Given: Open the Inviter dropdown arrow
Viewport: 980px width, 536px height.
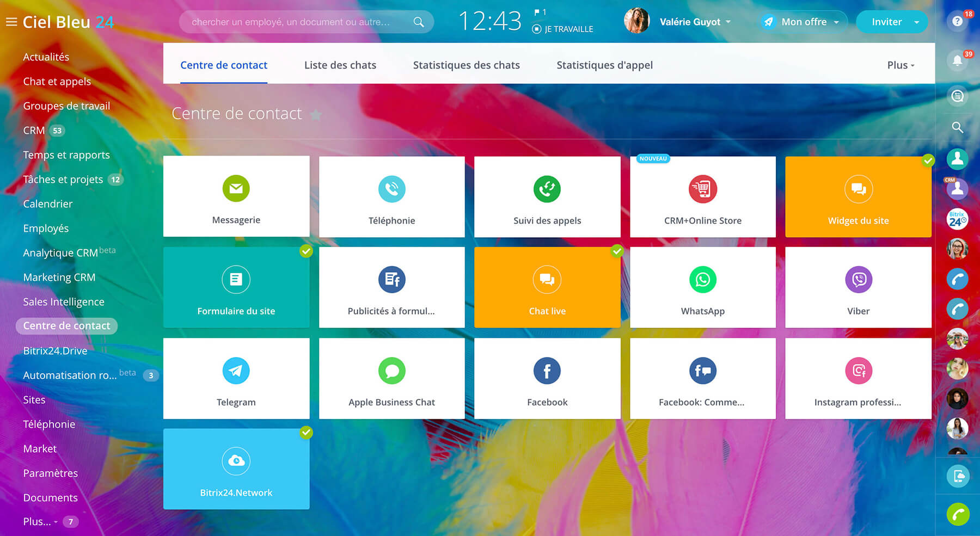Looking at the screenshot, I should click(917, 22).
